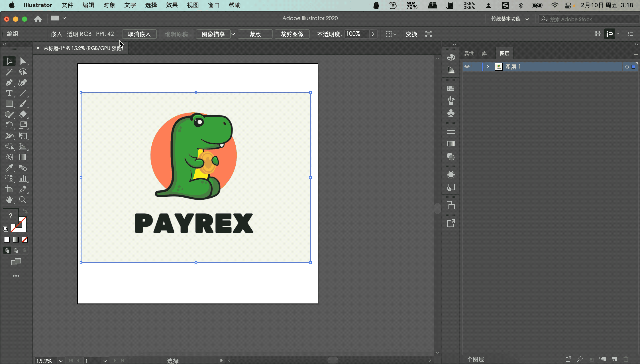Open the 效果 menu
The height and width of the screenshot is (364, 640).
[171, 5]
